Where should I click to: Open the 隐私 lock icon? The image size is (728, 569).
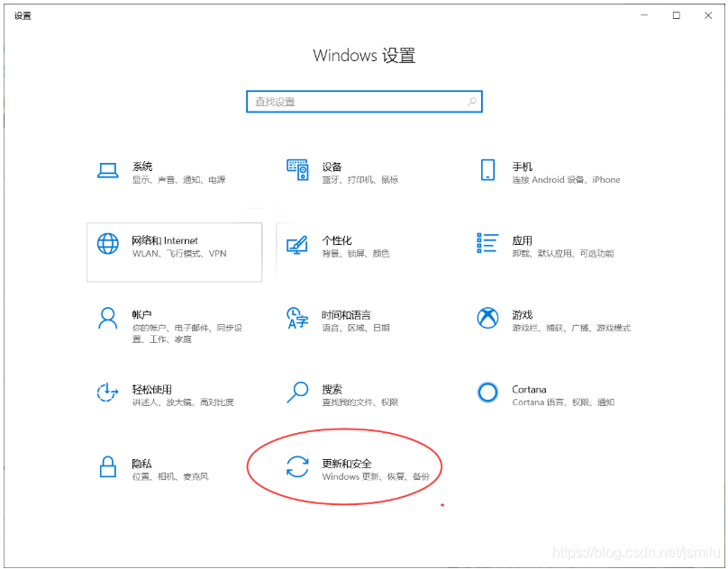click(x=108, y=466)
